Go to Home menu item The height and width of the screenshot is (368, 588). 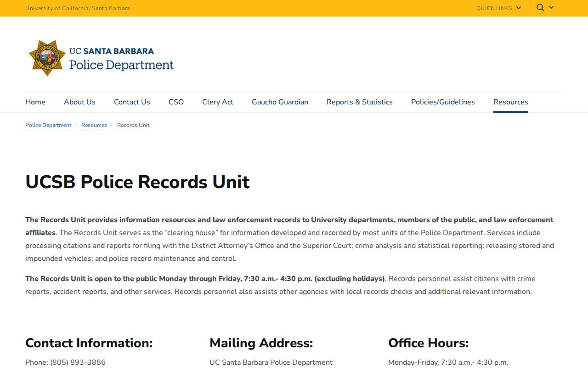35,102
